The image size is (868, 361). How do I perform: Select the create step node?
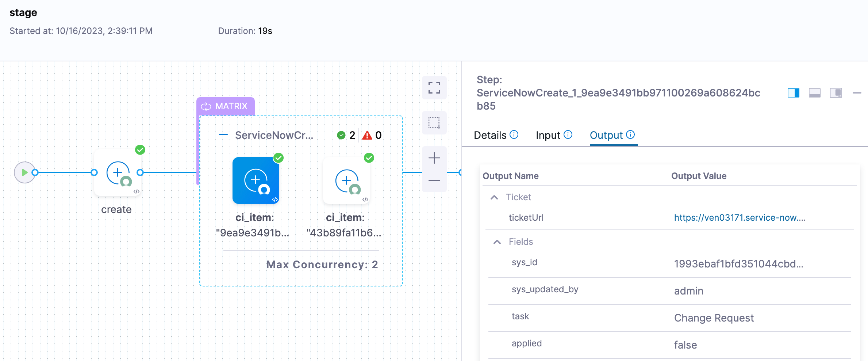pos(118,173)
